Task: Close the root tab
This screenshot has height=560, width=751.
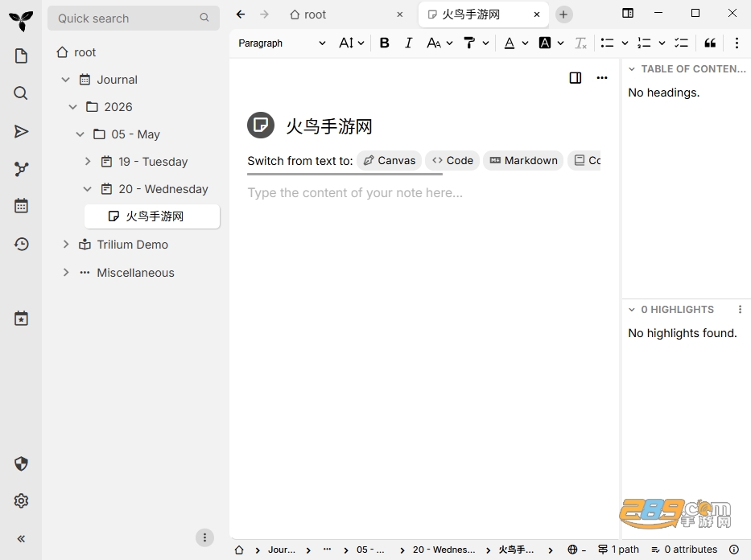Action: click(400, 14)
